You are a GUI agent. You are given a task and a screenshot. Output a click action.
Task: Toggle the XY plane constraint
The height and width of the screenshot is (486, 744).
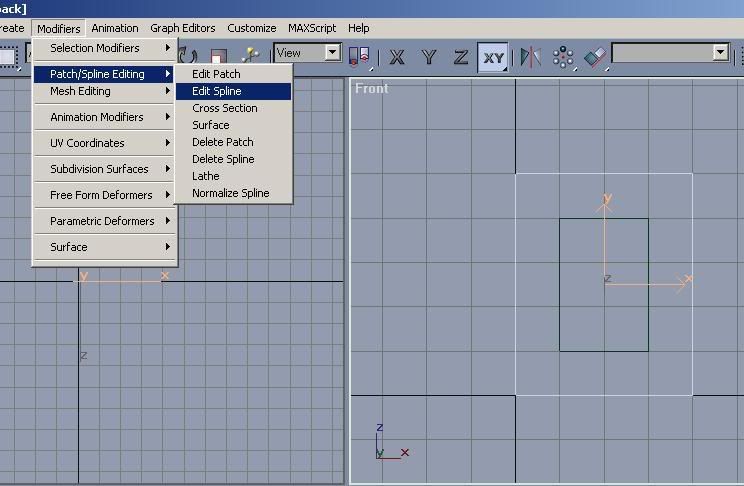tap(493, 56)
